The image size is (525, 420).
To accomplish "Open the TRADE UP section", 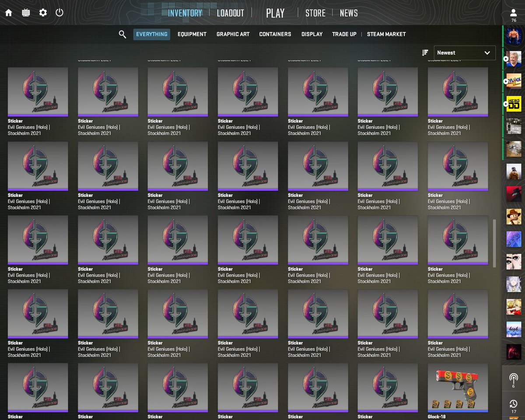I will pos(344,34).
